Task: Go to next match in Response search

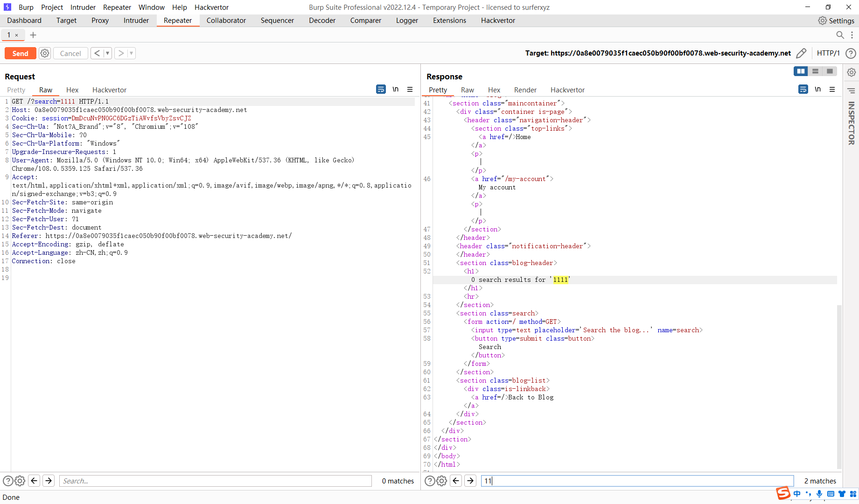Action: tap(470, 481)
